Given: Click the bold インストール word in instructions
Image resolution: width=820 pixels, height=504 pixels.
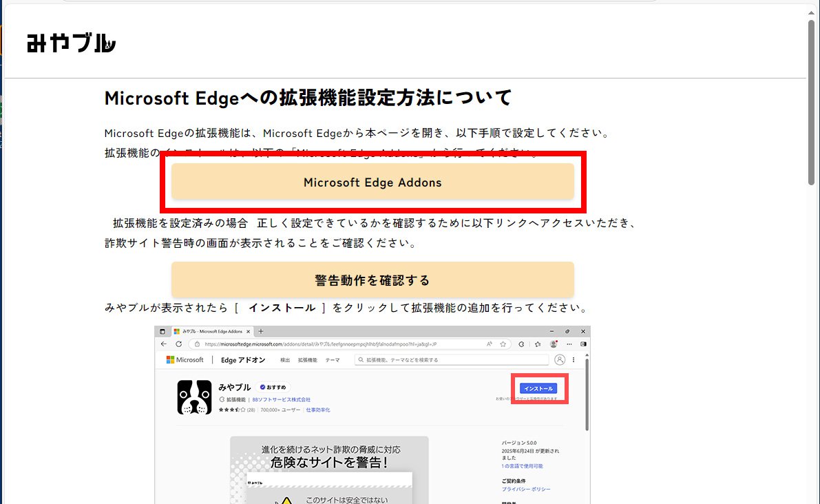Looking at the screenshot, I should tap(282, 308).
